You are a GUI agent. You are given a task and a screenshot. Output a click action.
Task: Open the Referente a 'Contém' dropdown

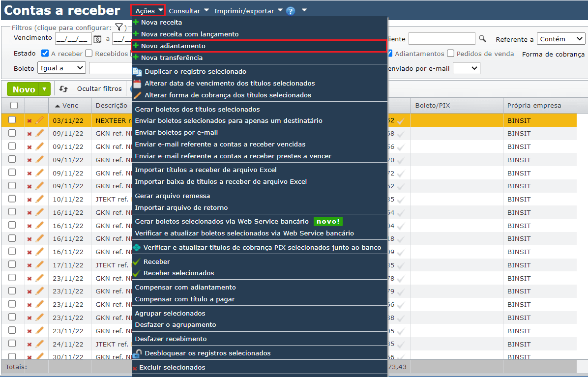(560, 39)
